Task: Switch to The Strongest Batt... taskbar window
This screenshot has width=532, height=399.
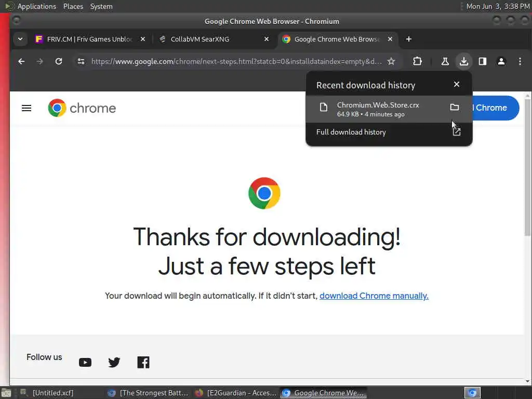Action: (148, 393)
